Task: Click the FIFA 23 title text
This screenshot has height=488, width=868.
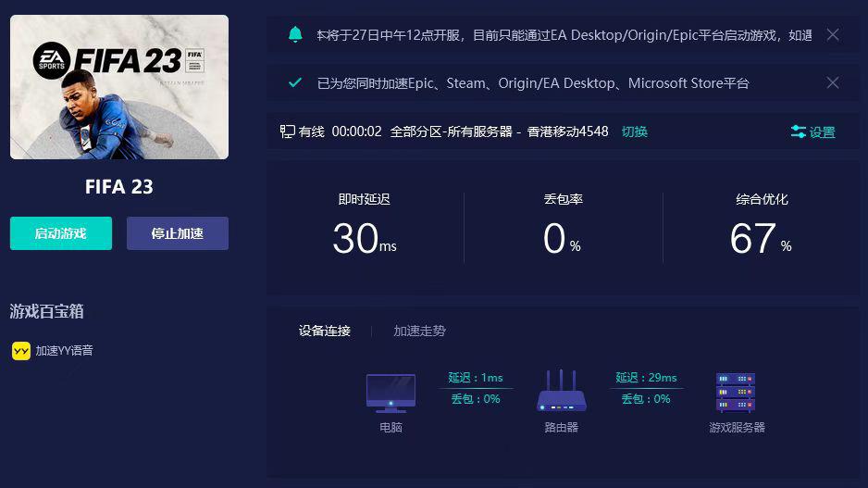Action: [119, 187]
